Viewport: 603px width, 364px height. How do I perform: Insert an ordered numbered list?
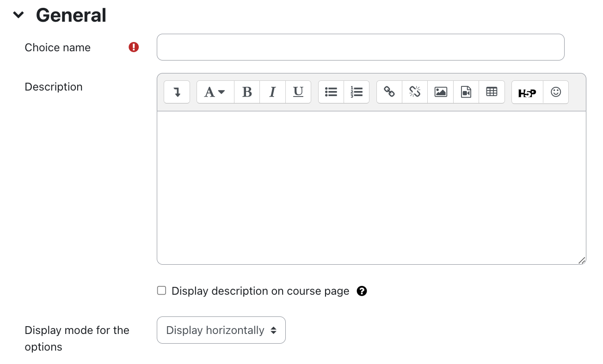click(x=356, y=92)
